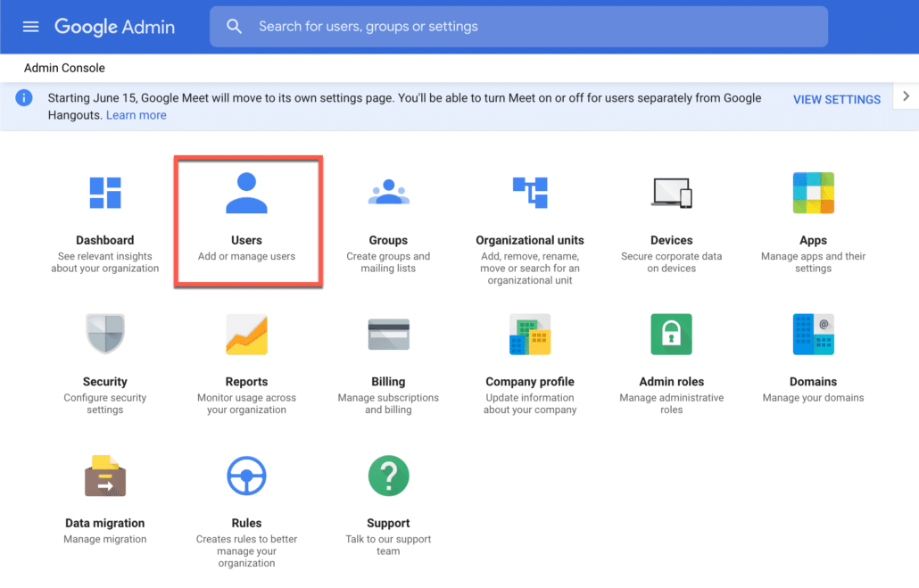Click the search magnifier icon
The height and width of the screenshot is (588, 919).
click(x=234, y=27)
